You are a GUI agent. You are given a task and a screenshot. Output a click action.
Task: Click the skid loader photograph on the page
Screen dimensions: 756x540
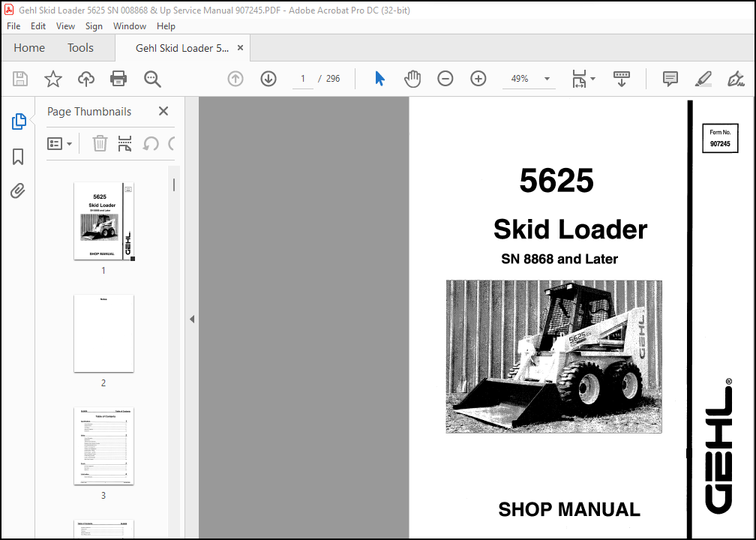pyautogui.click(x=553, y=356)
